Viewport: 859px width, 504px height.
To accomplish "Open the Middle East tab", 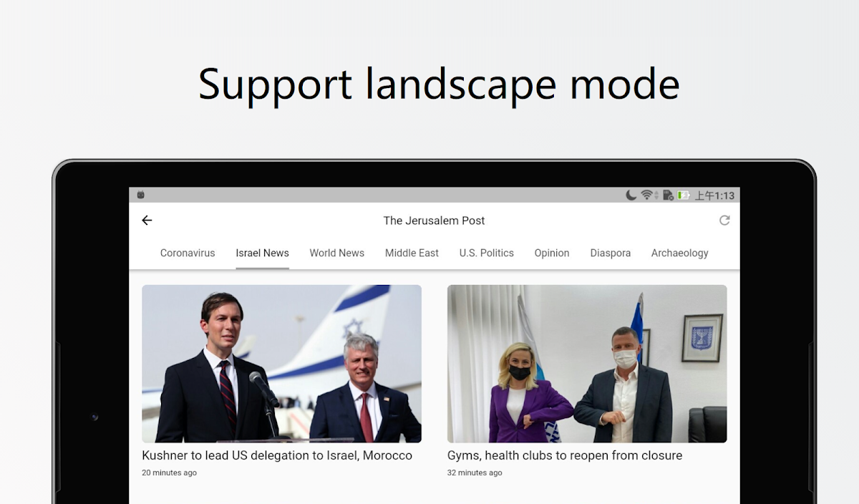I will (x=412, y=253).
